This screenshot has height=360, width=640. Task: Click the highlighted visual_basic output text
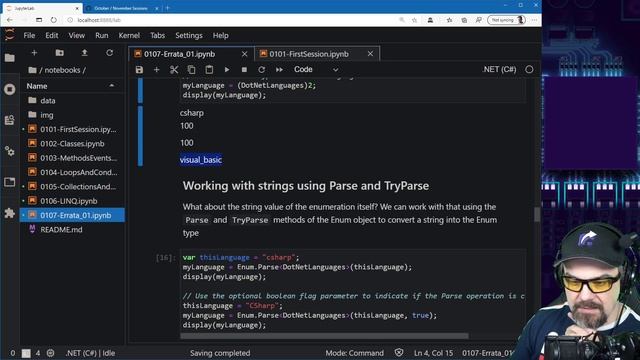pos(201,160)
